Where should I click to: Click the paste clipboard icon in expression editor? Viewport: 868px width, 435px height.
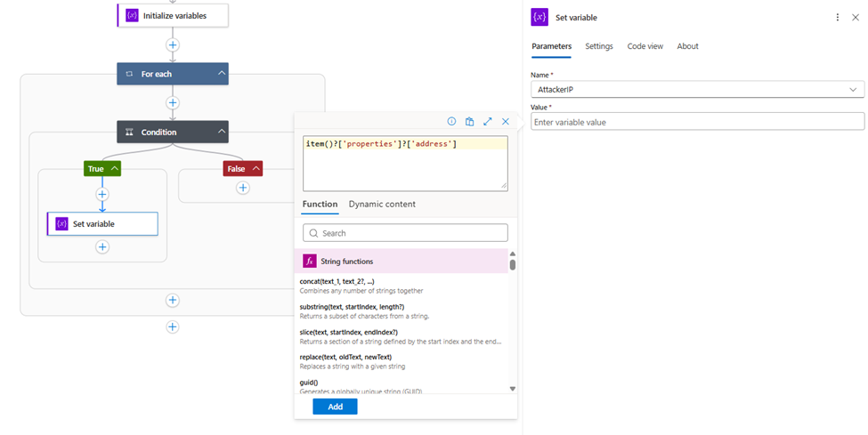pyautogui.click(x=469, y=121)
